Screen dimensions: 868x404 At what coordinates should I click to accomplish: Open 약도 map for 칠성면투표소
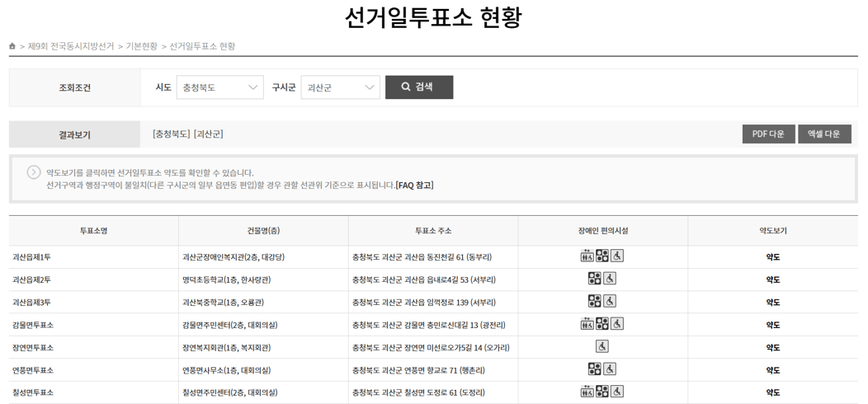(x=773, y=393)
